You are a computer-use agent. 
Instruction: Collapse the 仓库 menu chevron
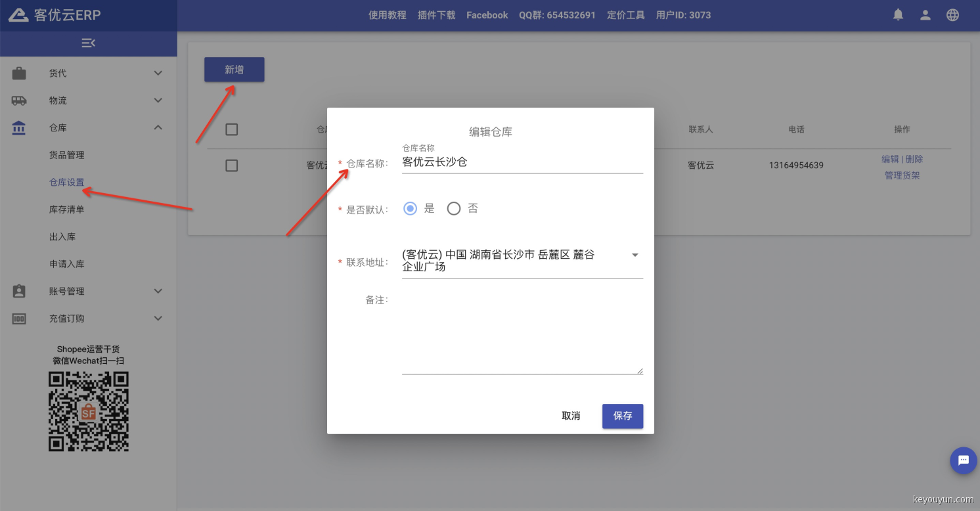158,127
